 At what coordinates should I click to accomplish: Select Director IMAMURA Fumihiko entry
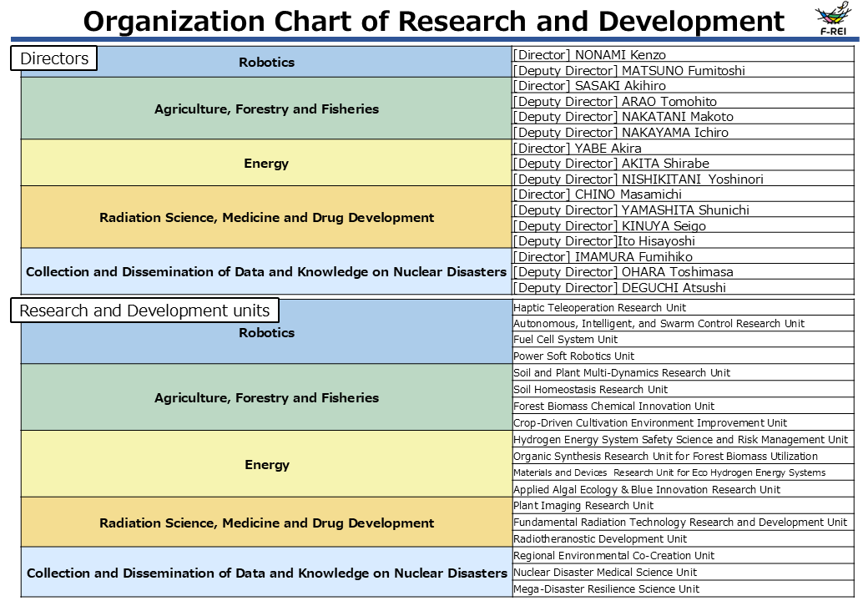602,257
